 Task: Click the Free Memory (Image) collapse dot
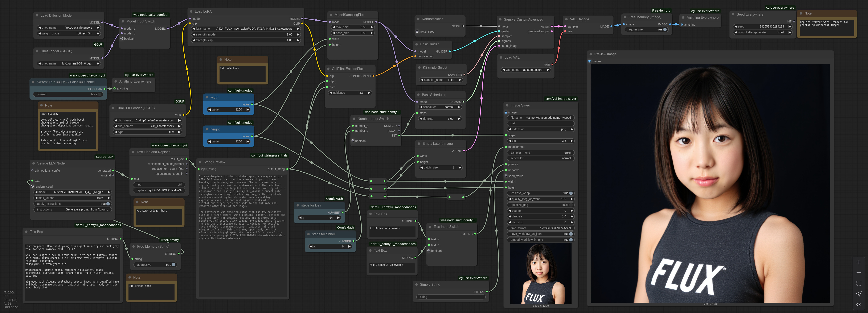pyautogui.click(x=625, y=17)
